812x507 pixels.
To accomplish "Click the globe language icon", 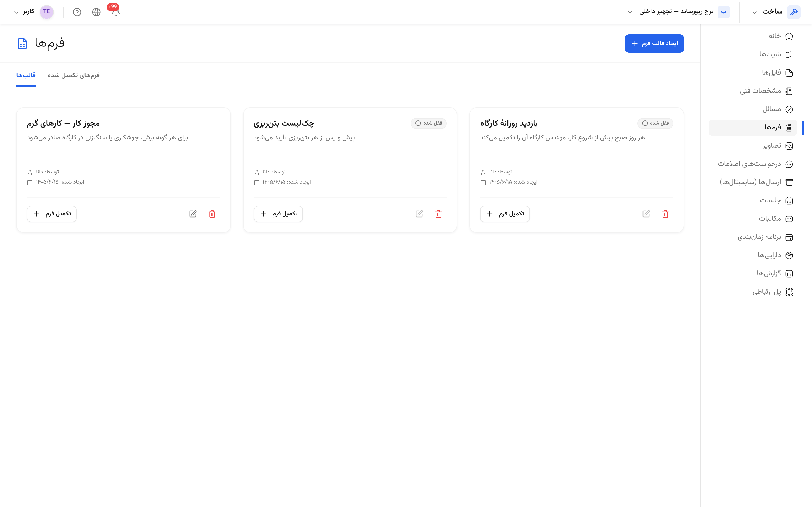I will click(96, 12).
